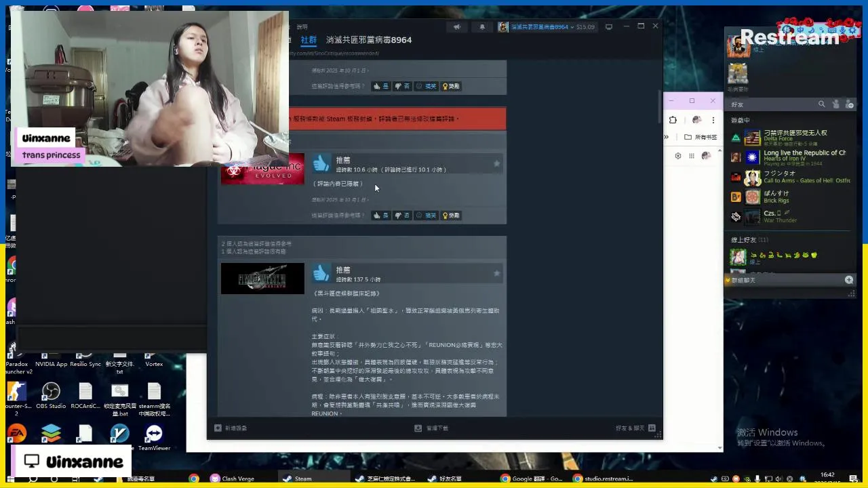
Task: Vote 是 on the Plague Inc review
Action: (x=381, y=216)
